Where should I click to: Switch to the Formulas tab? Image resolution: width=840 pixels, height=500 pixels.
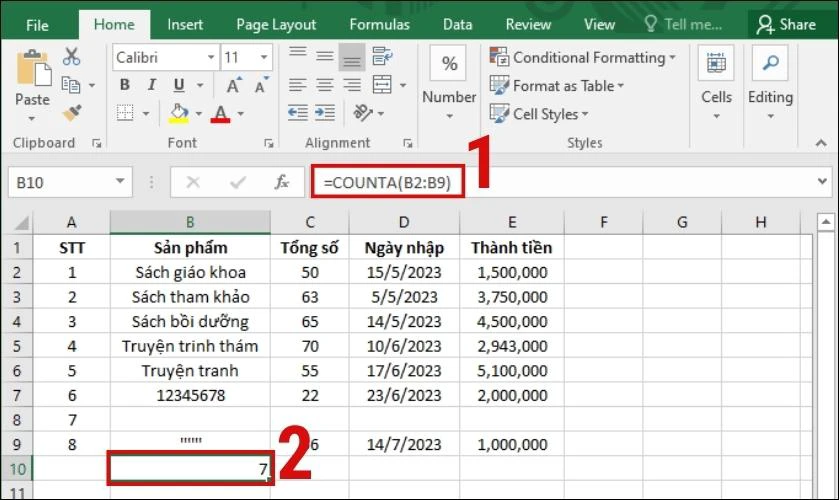pyautogui.click(x=379, y=25)
